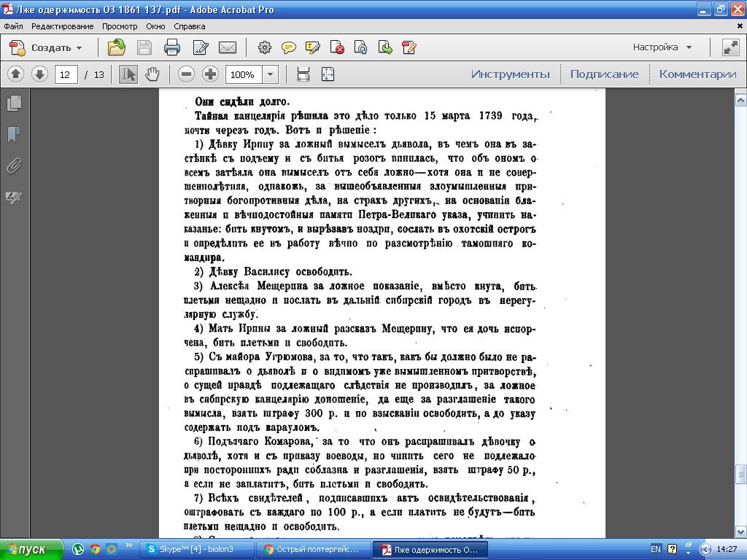The width and height of the screenshot is (747, 560).
Task: Open the Page Thumbnails side panel
Action: (15, 104)
